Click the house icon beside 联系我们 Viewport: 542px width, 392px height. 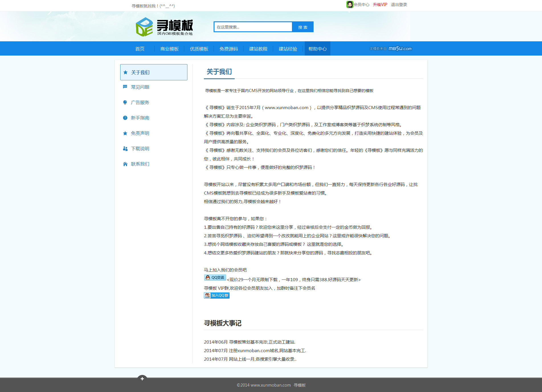tap(125, 164)
